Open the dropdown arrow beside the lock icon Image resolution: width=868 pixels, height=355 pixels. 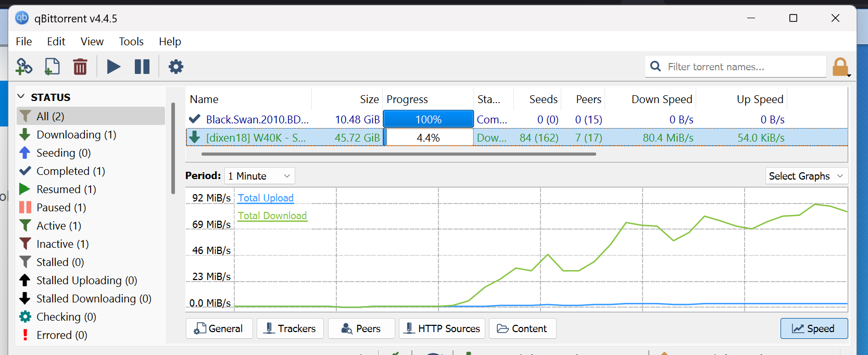849,76
